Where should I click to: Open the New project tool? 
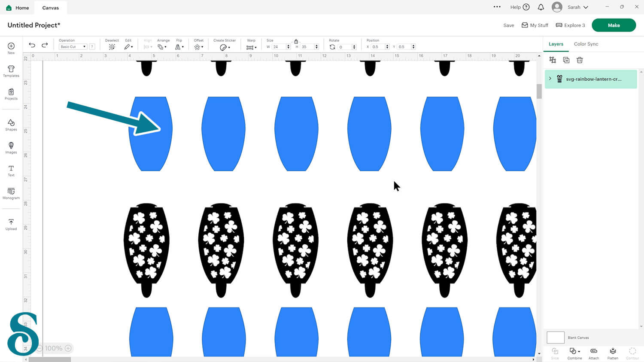11,48
